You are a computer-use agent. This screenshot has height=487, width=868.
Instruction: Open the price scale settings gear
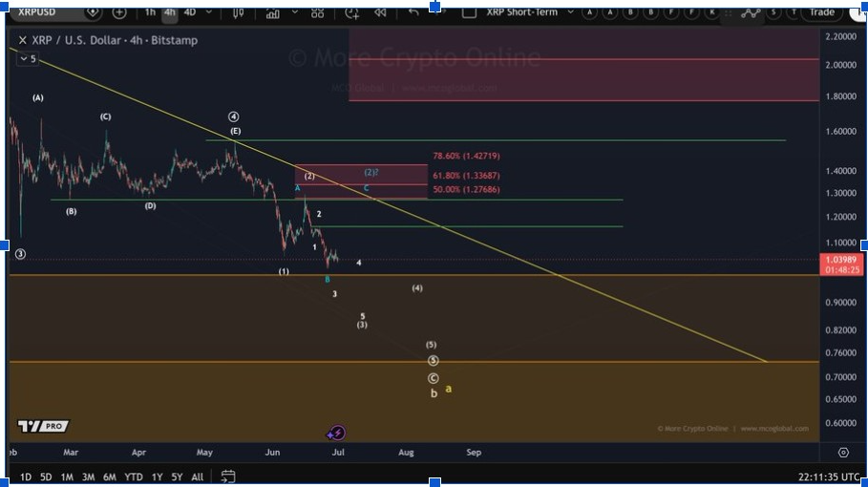click(843, 453)
